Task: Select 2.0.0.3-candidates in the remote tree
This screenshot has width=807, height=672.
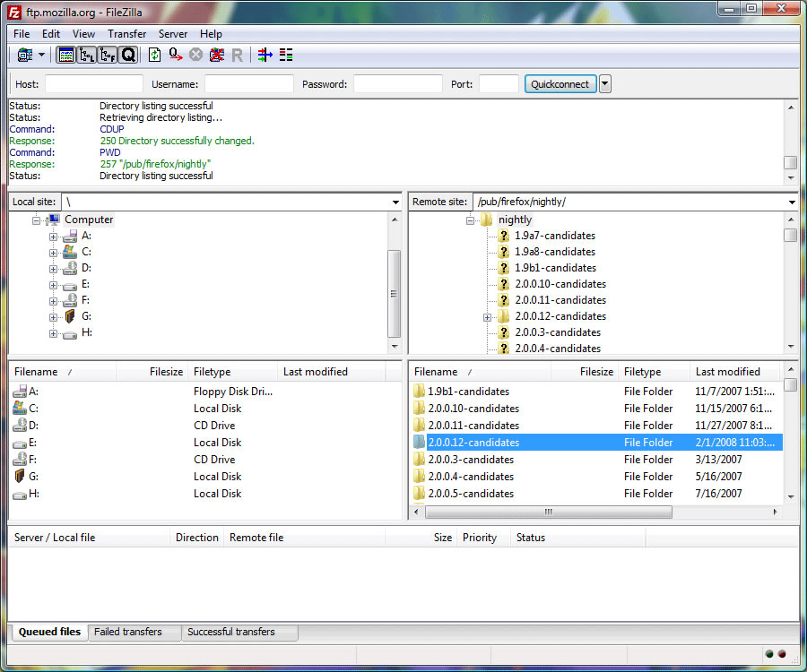Action: pos(558,332)
